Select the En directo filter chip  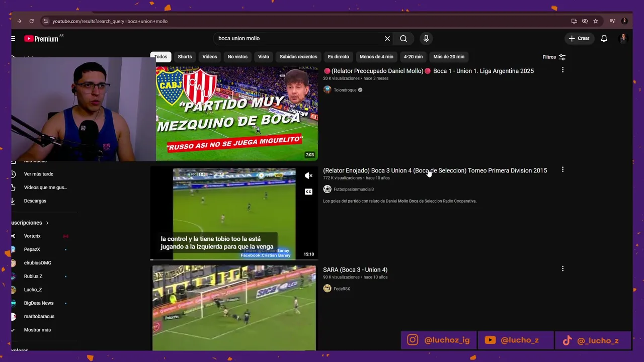(x=338, y=57)
